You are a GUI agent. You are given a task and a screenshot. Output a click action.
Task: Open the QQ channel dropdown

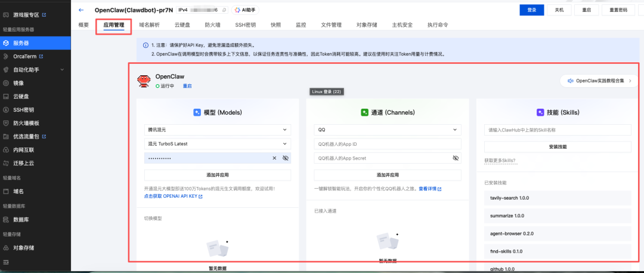point(388,130)
